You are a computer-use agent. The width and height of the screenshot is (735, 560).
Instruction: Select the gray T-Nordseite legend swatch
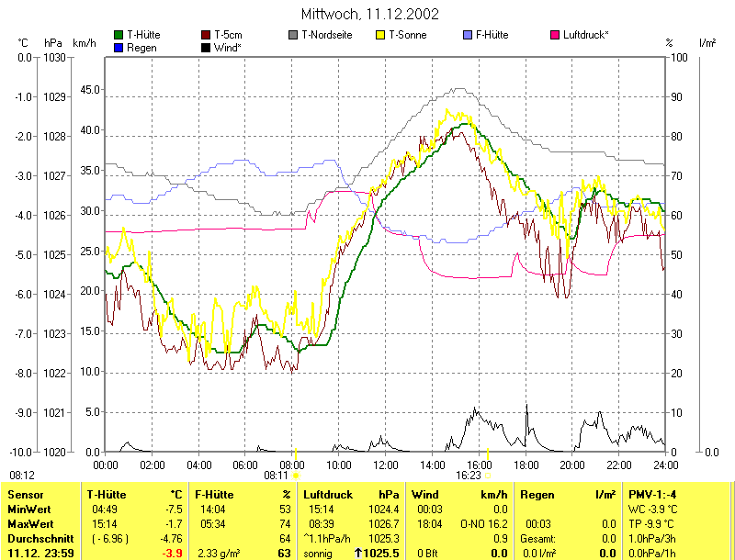(x=293, y=35)
